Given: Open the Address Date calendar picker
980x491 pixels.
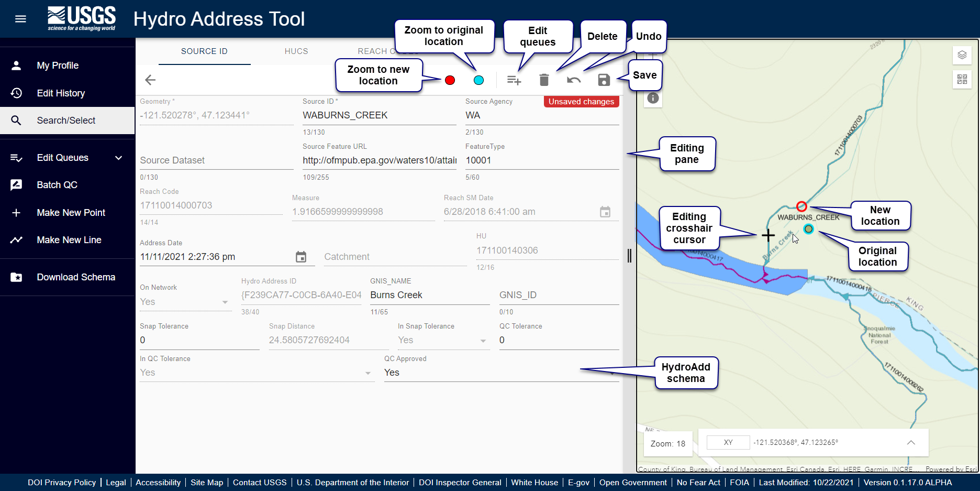Looking at the screenshot, I should click(x=301, y=257).
